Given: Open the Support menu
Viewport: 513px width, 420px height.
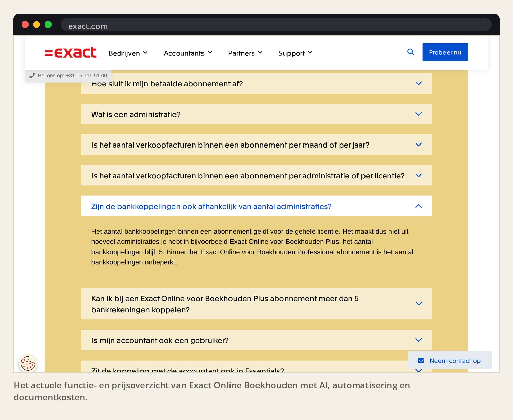Looking at the screenshot, I should pos(295,53).
